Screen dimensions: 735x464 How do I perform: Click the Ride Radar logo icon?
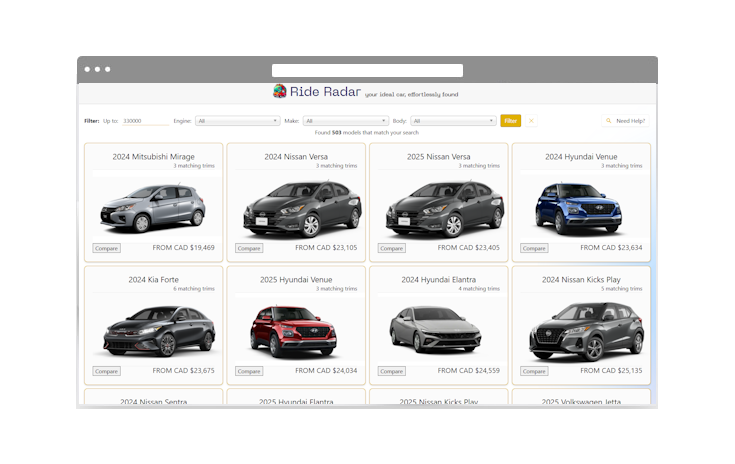coord(279,91)
